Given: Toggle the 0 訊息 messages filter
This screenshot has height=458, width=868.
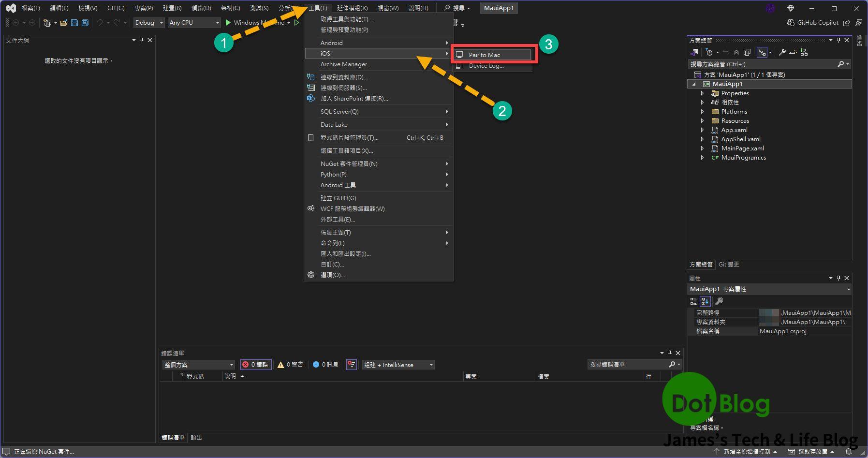Looking at the screenshot, I should [325, 365].
